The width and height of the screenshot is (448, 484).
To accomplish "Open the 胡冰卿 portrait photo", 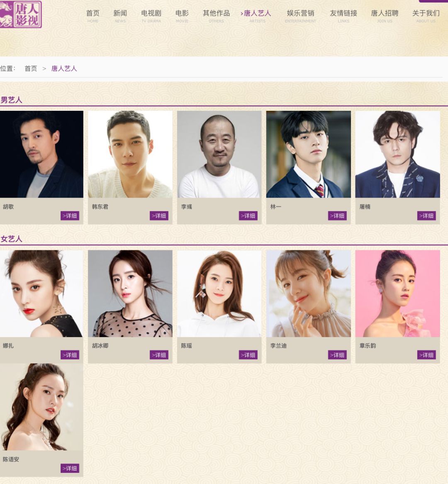I will [130, 293].
